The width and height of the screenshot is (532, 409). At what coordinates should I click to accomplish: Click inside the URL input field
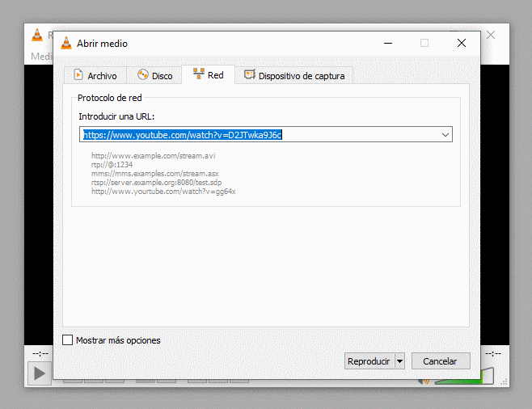point(260,135)
